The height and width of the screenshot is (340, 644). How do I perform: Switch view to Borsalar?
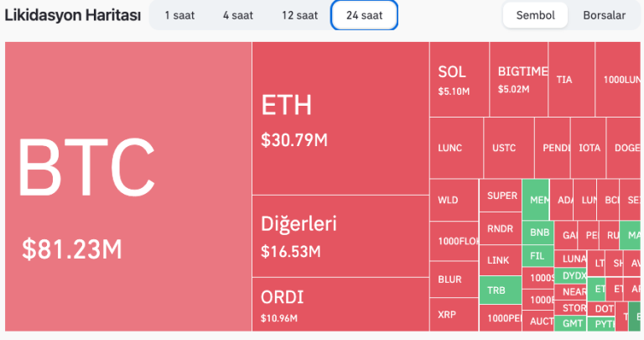pos(604,15)
